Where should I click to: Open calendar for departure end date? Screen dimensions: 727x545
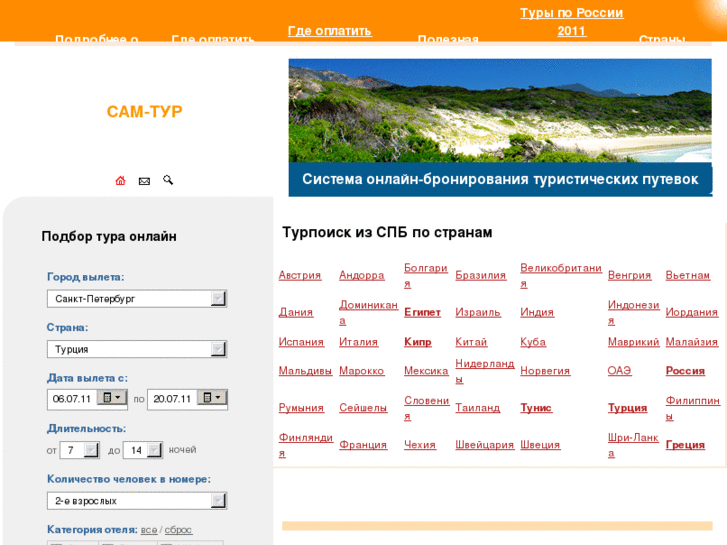pyautogui.click(x=212, y=398)
